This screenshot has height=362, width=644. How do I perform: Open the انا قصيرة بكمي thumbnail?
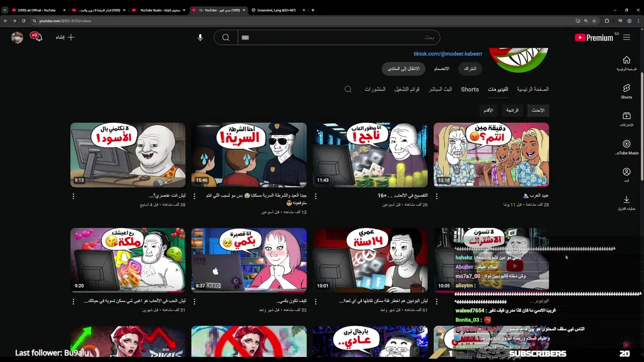249,260
